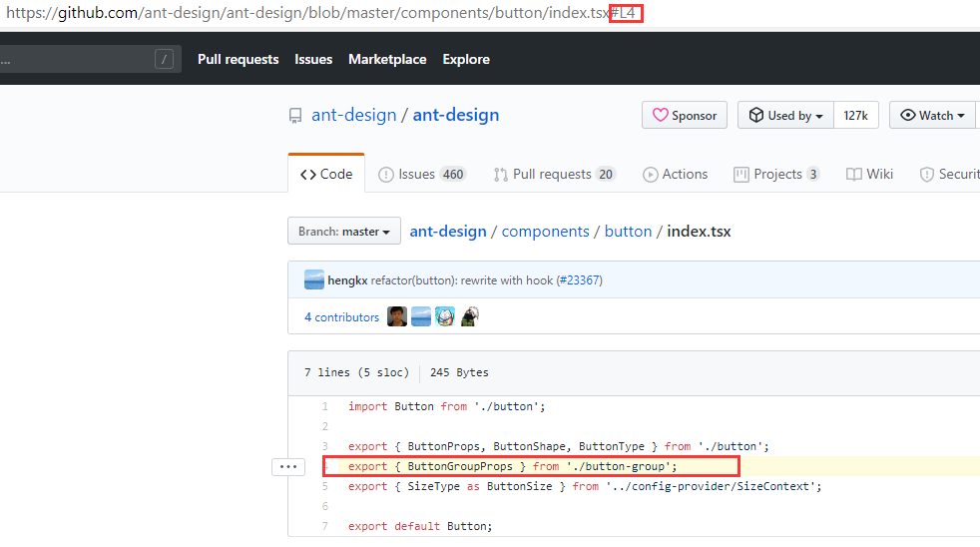Open the Security tab
The image size is (980, 547).
coord(949,174)
